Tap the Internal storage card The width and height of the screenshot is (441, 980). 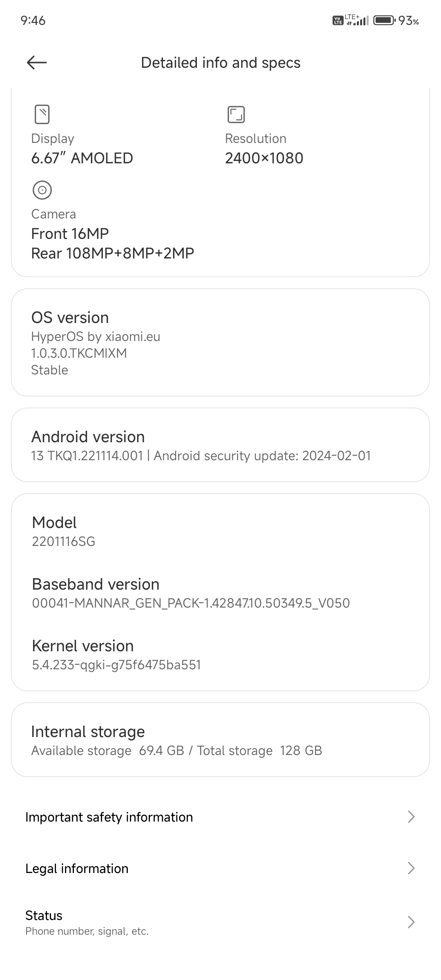(x=220, y=740)
